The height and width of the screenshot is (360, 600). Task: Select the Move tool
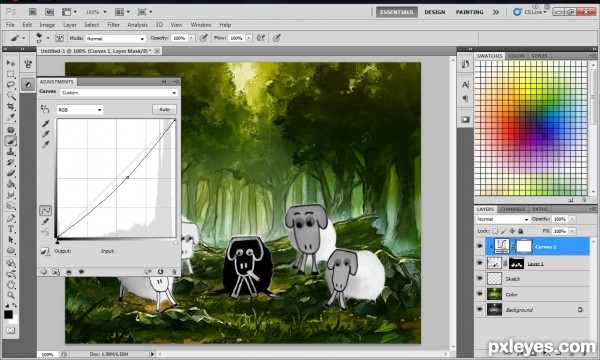[x=11, y=63]
